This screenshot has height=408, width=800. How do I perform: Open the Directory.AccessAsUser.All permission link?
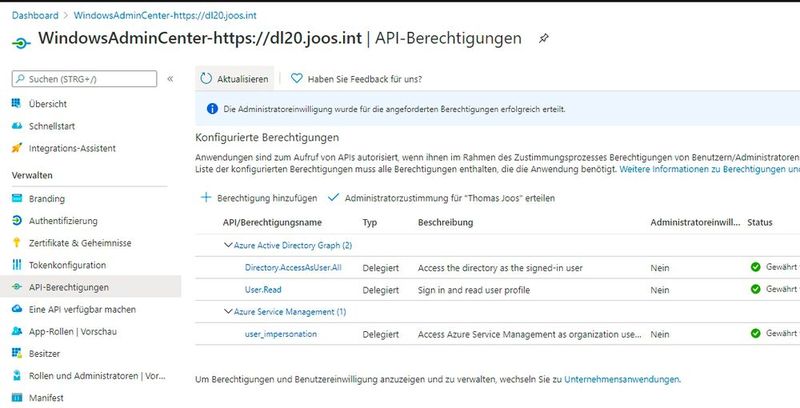[x=293, y=267]
